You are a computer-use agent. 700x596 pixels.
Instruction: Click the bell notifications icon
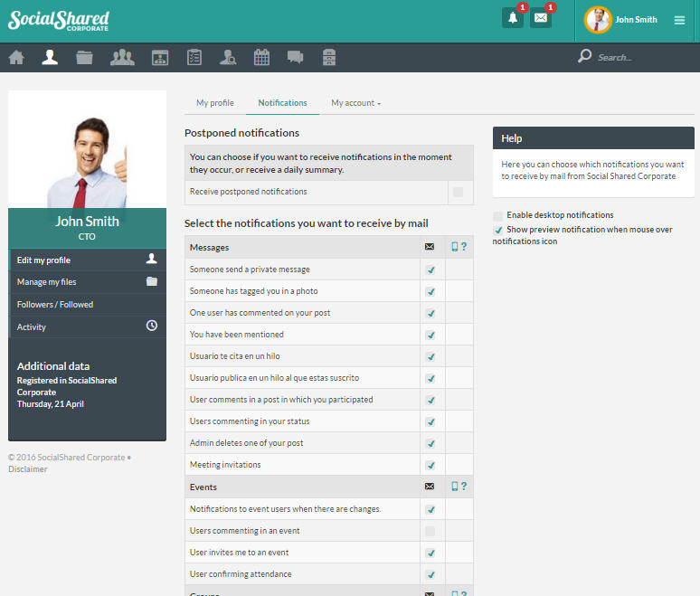(x=513, y=18)
